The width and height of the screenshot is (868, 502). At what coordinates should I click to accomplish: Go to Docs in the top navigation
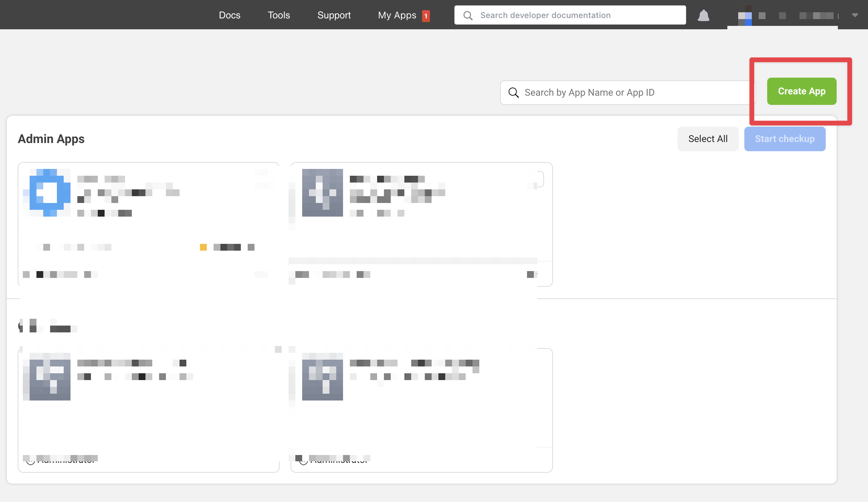[x=229, y=15]
